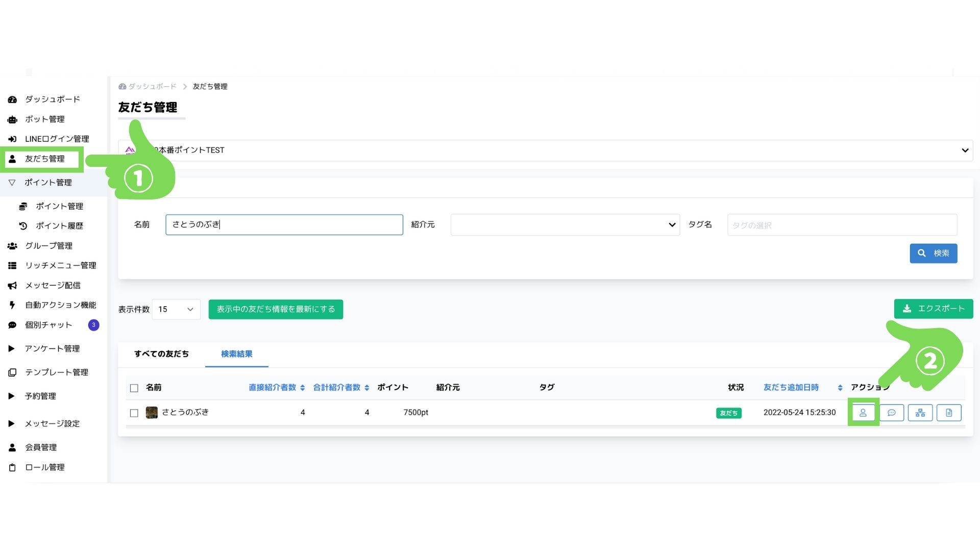This screenshot has height=551, width=980.
Task: Open the 表示件数 count dropdown showing 15
Action: (x=176, y=309)
